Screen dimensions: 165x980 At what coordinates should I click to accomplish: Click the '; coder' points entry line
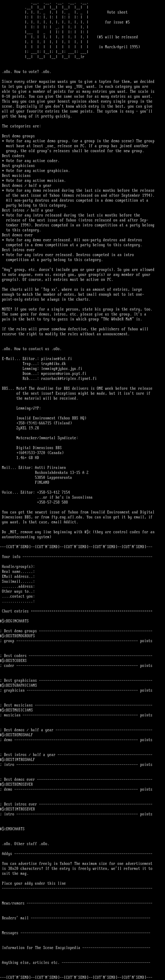[x=76, y=665]
